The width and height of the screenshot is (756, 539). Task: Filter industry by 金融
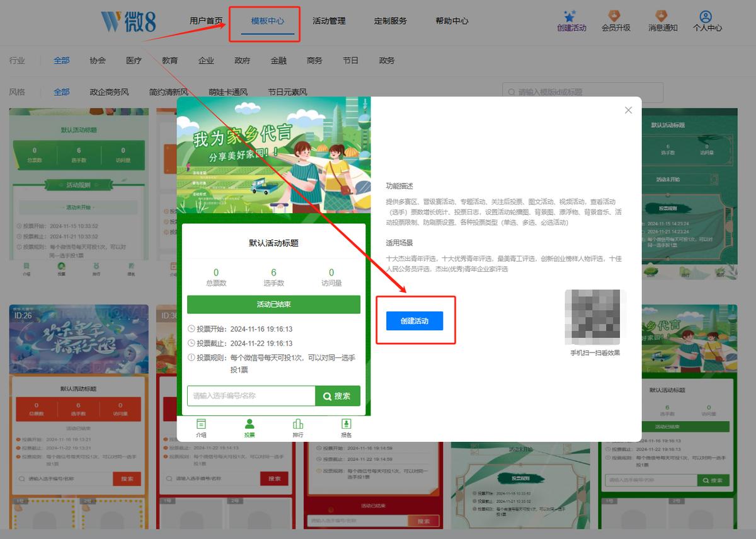(278, 61)
